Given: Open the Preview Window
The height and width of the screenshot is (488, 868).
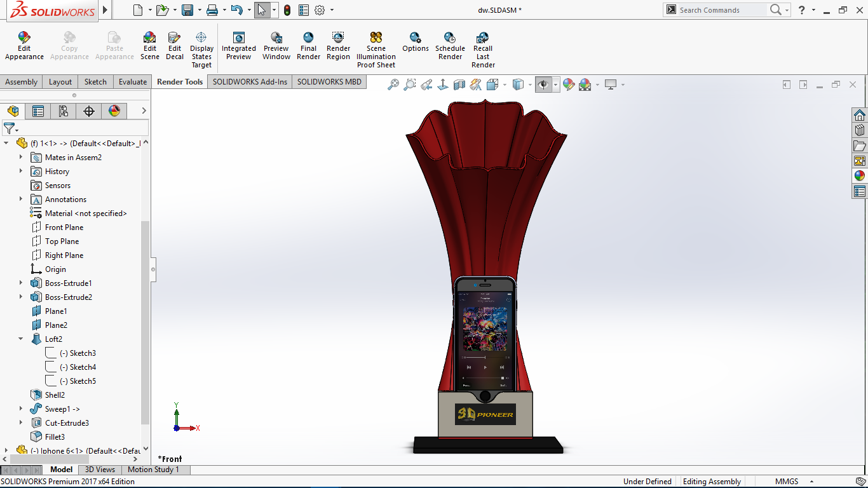Looking at the screenshot, I should pyautogui.click(x=276, y=46).
